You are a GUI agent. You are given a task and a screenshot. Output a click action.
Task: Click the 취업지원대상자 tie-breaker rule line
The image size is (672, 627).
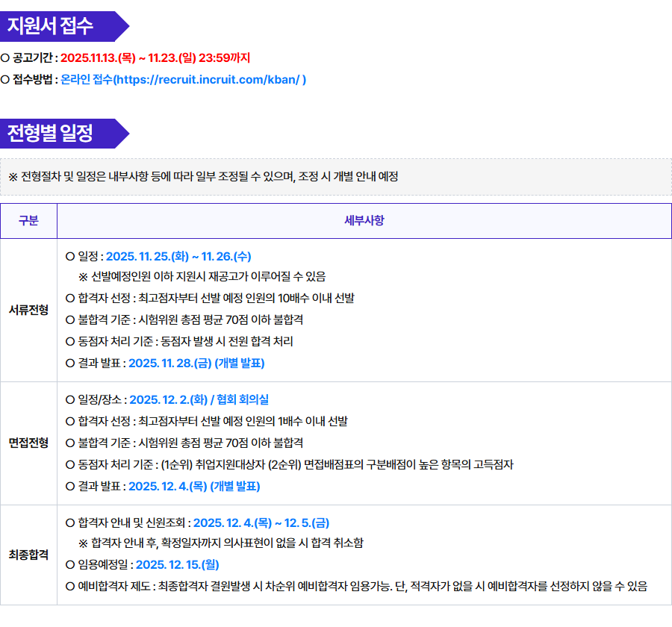coord(289,464)
